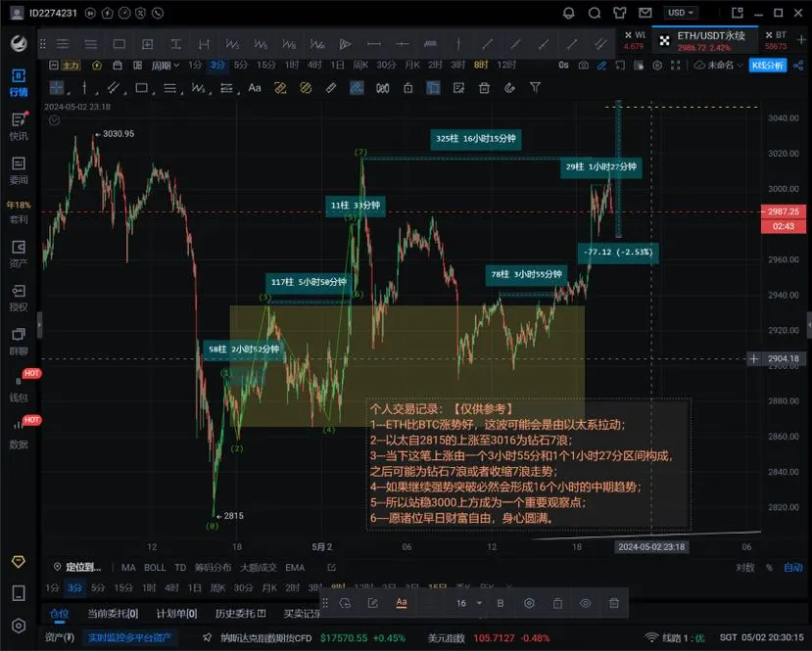Switch to the 计划单[0] tab
Screen dimensions: 812x651
click(x=176, y=614)
